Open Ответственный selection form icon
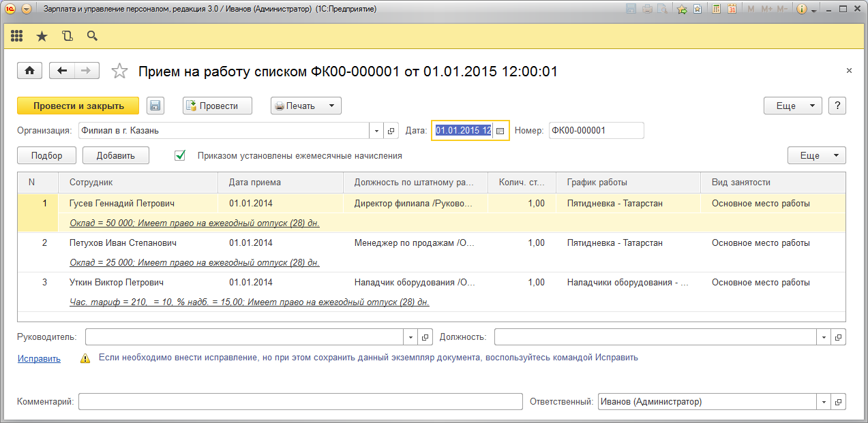The width and height of the screenshot is (868, 423). 839,402
